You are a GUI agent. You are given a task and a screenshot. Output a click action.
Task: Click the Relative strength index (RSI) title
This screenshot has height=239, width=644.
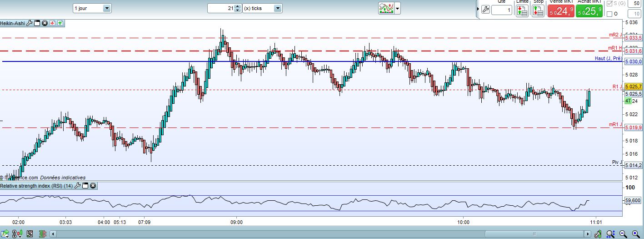click(37, 186)
